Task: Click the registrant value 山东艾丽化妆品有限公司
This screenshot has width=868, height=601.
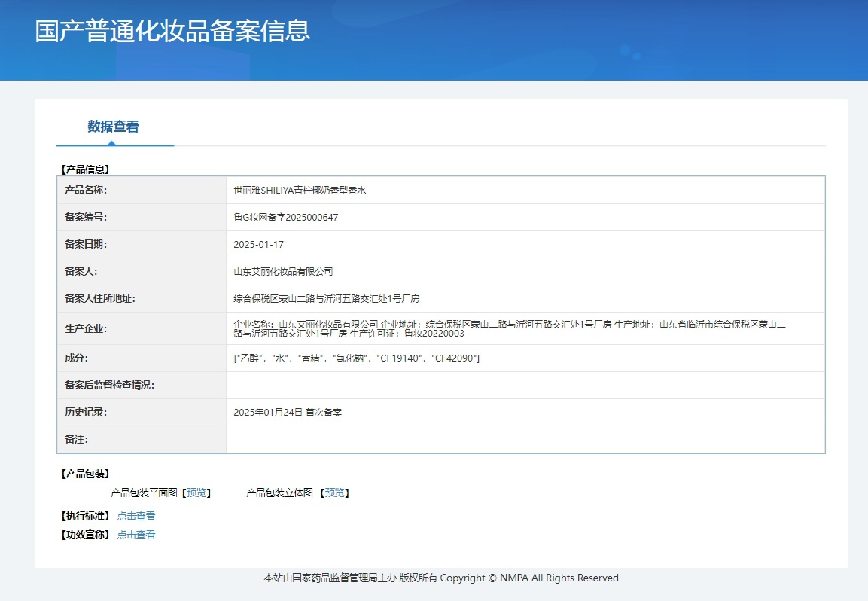Action: click(x=283, y=271)
